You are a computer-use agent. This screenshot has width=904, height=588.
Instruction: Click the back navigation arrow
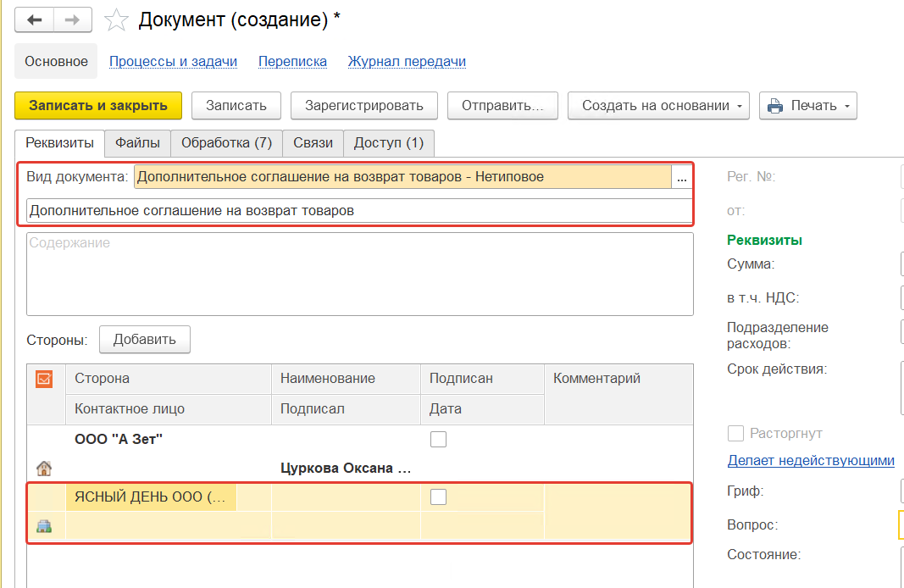click(x=35, y=19)
